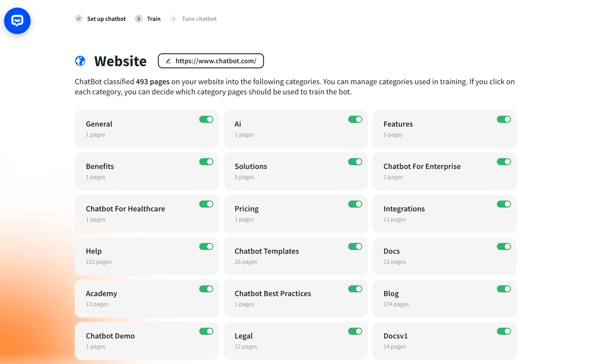Select the Tune chatbot step
The height and width of the screenshot is (364, 592).
tap(199, 19)
